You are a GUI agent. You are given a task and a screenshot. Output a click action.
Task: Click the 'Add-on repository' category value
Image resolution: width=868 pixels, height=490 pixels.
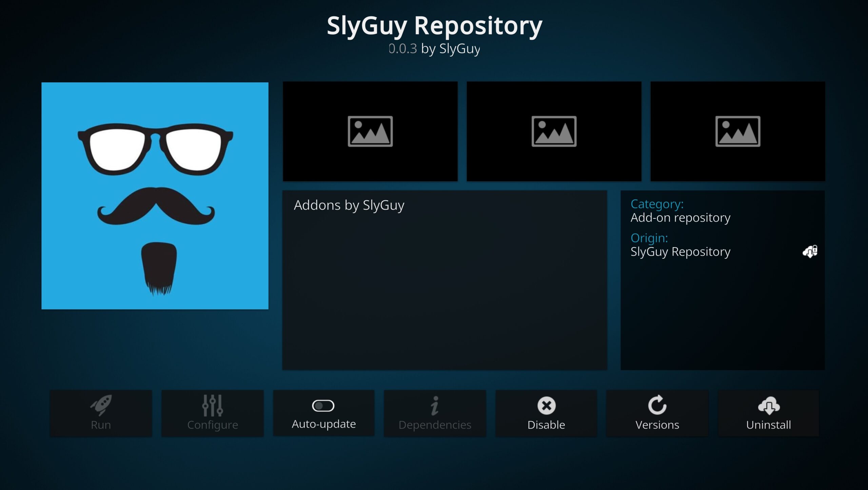(680, 217)
